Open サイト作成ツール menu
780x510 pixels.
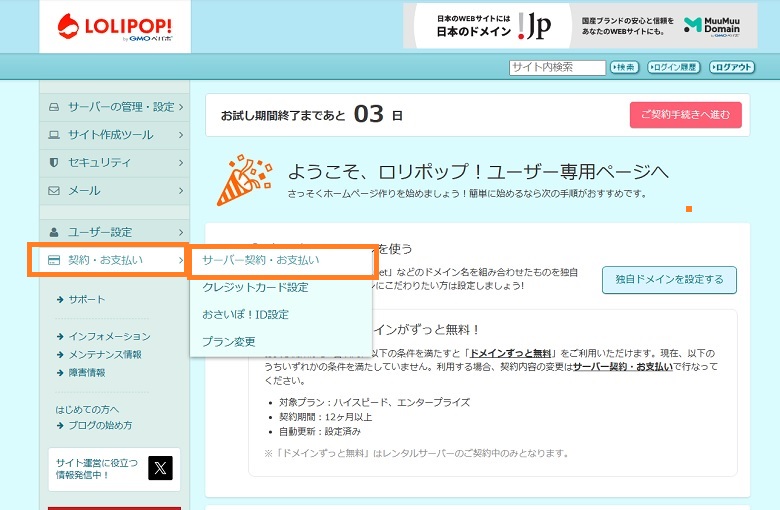click(x=114, y=135)
